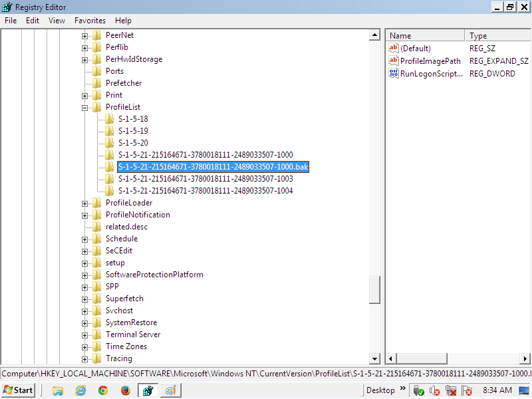Image resolution: width=532 pixels, height=399 pixels.
Task: Open Internet Explorer from the taskbar
Action: [x=80, y=390]
